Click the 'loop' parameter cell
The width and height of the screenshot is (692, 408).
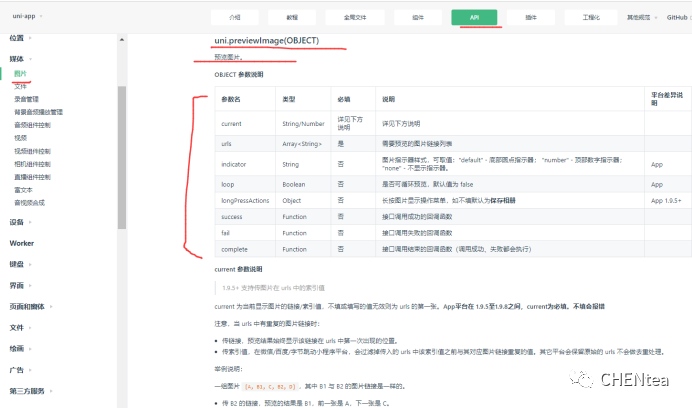(x=245, y=184)
